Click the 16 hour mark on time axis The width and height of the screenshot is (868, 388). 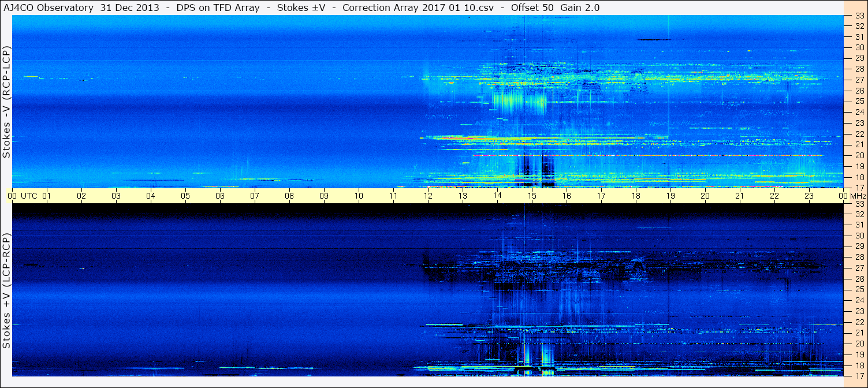click(567, 196)
